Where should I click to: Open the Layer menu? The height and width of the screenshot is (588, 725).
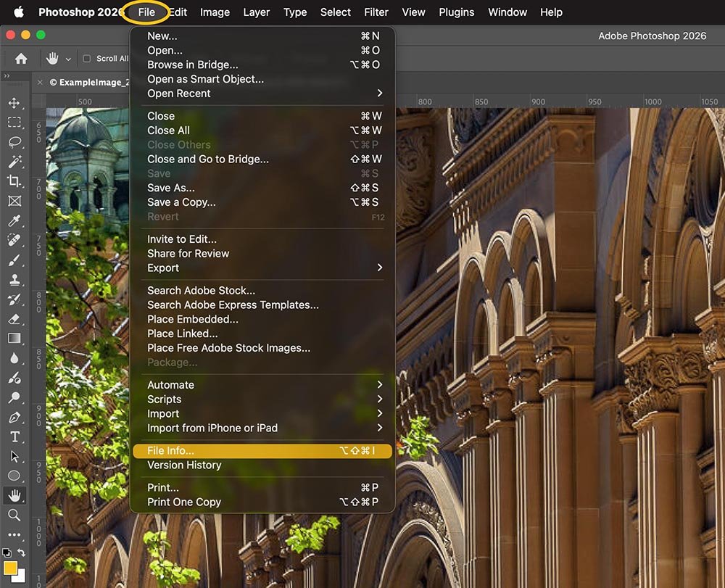tap(257, 12)
